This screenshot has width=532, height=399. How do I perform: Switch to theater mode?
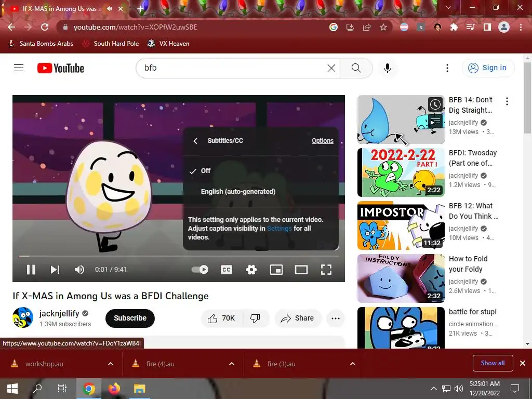click(x=301, y=270)
